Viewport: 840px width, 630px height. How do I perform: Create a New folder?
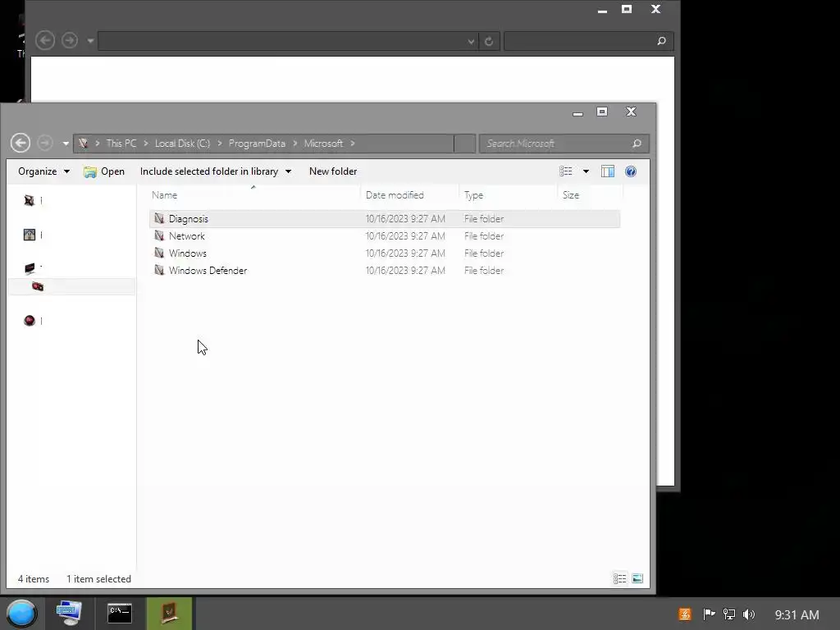pyautogui.click(x=333, y=171)
